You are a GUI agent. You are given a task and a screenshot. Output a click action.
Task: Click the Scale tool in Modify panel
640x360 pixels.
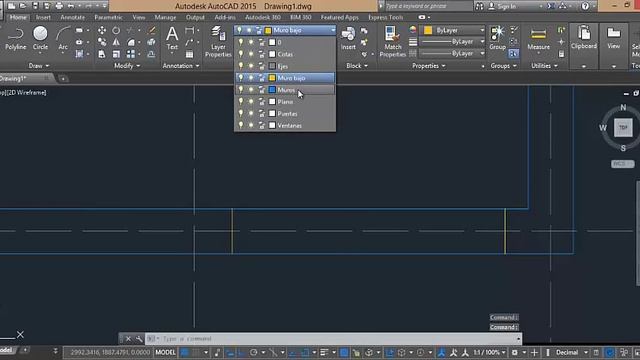coord(116,54)
